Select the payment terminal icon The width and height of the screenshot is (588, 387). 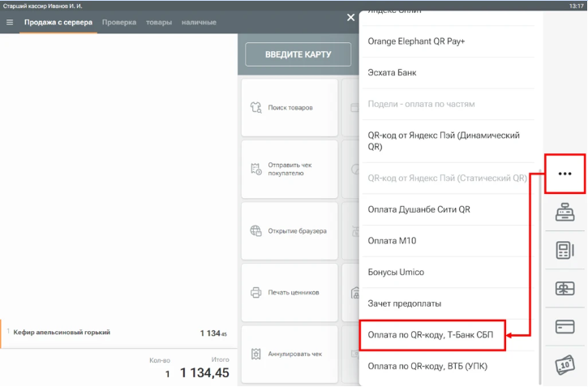click(564, 250)
